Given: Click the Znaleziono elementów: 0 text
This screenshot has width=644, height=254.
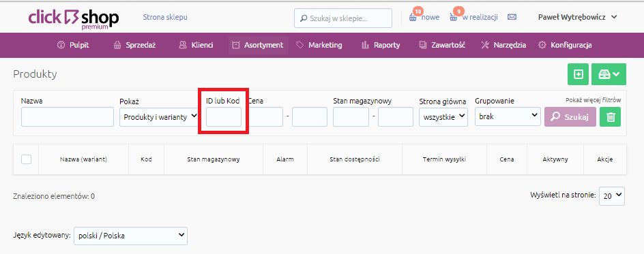Looking at the screenshot, I should [x=54, y=196].
